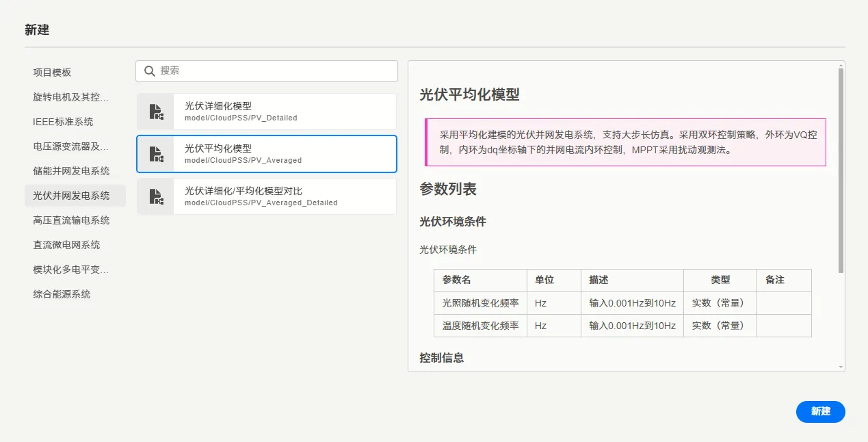Viewport: 868px width, 442px height.
Task: Click the scrollbar up arrow in description panel
Action: click(x=841, y=66)
